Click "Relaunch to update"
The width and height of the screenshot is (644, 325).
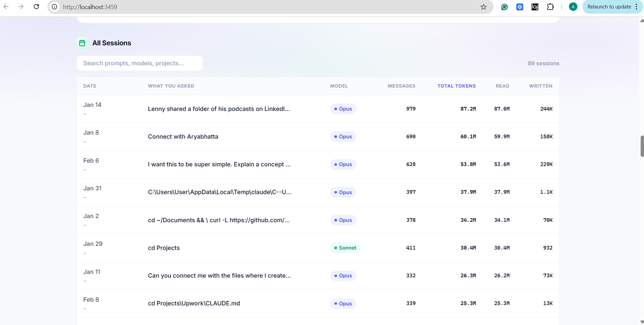point(609,7)
